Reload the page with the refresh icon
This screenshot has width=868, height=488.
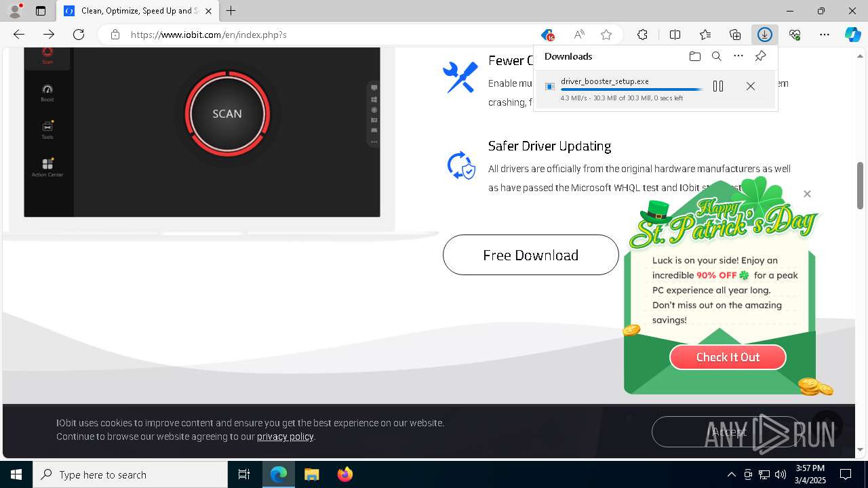[79, 35]
